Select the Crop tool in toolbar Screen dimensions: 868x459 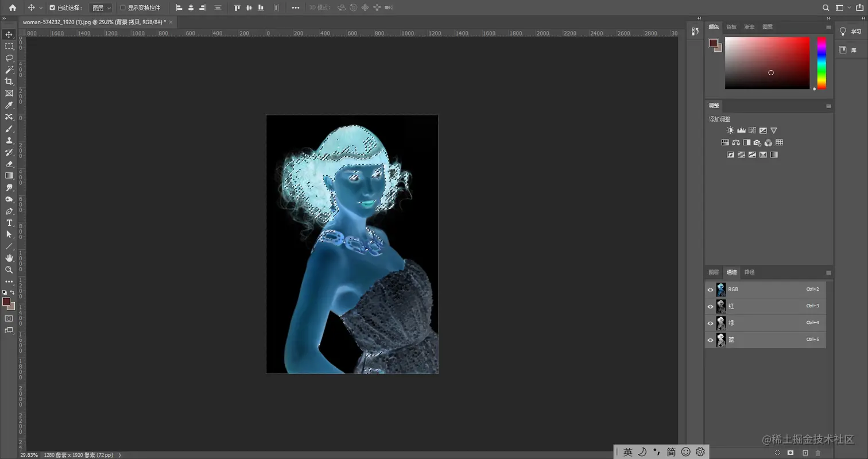click(9, 82)
